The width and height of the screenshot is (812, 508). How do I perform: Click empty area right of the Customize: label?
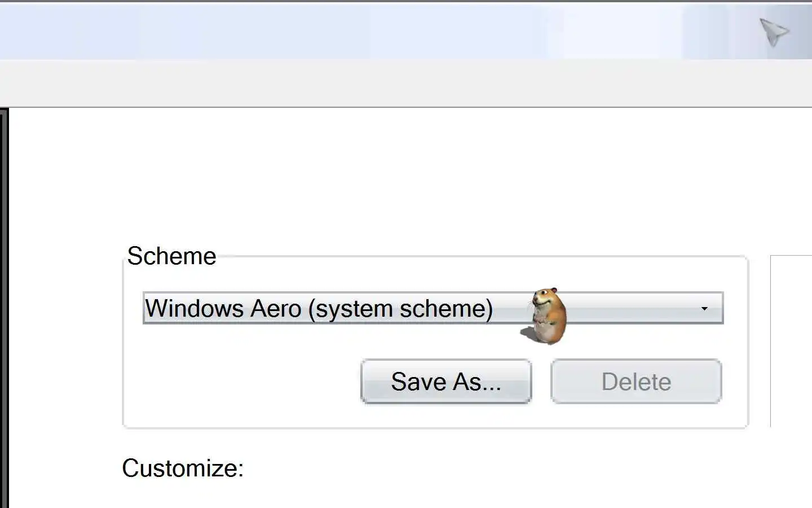click(451, 468)
